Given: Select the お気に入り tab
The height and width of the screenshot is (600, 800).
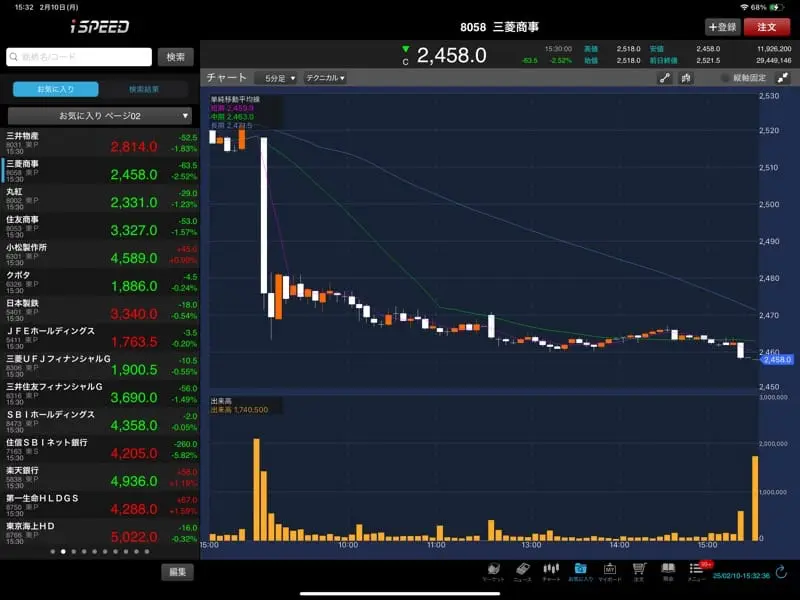Looking at the screenshot, I should [55, 89].
